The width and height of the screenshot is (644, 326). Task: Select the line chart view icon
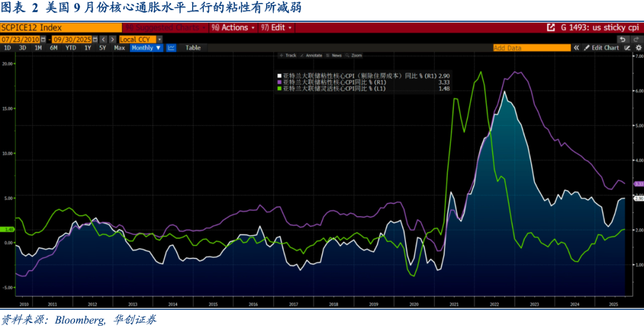tap(171, 48)
